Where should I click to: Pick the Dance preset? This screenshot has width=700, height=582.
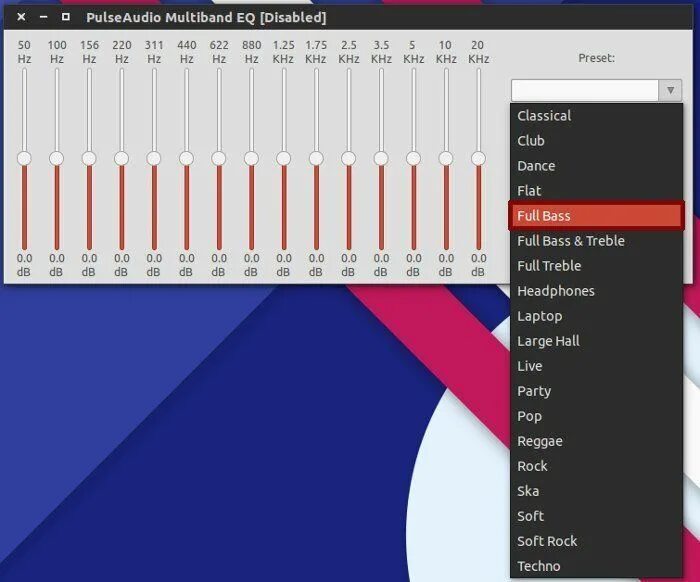[596, 166]
